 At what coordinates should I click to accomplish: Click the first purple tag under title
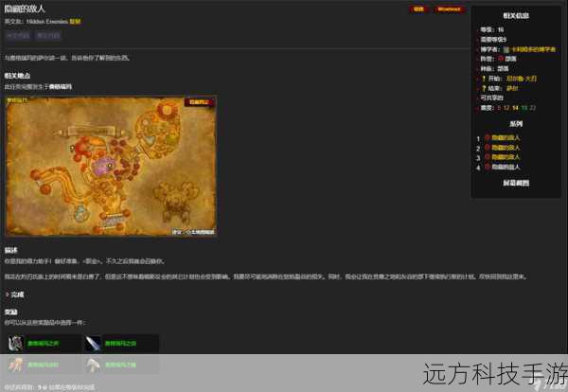(x=18, y=35)
